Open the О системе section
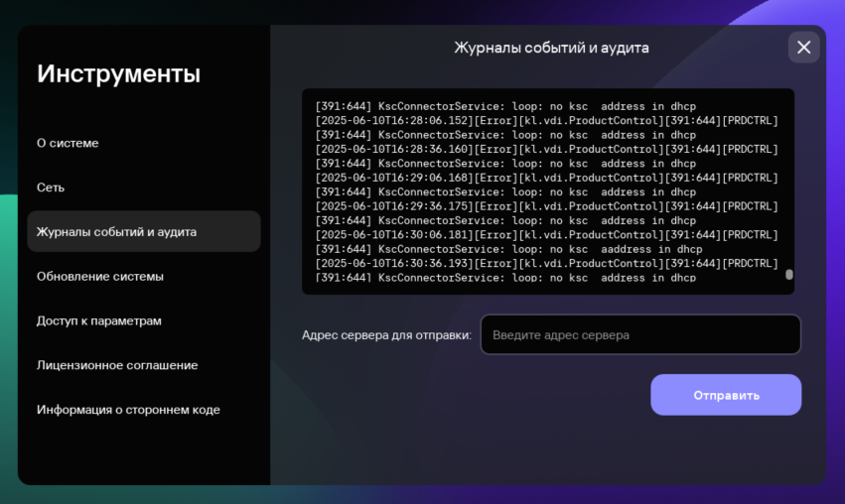This screenshot has height=504, width=845. point(68,143)
